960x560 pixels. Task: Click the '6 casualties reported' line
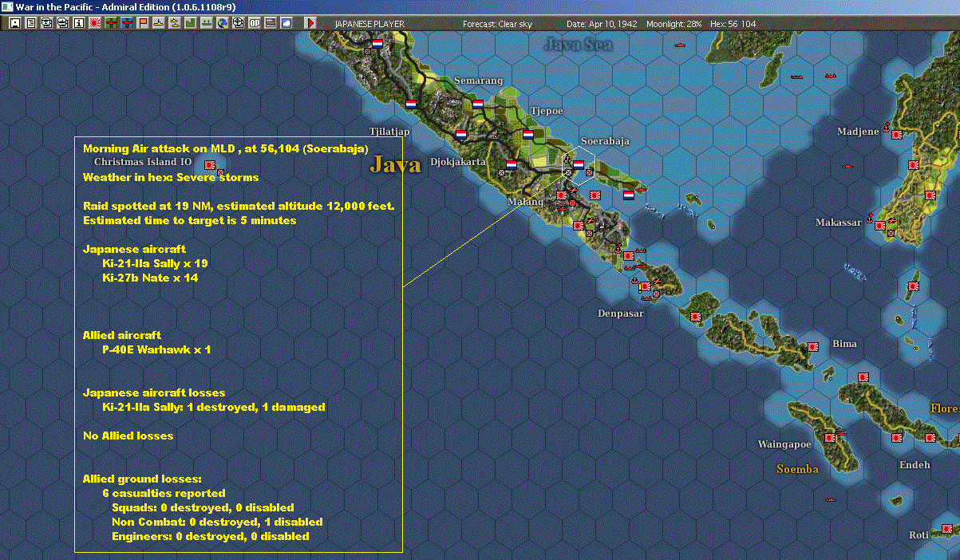pos(164,493)
